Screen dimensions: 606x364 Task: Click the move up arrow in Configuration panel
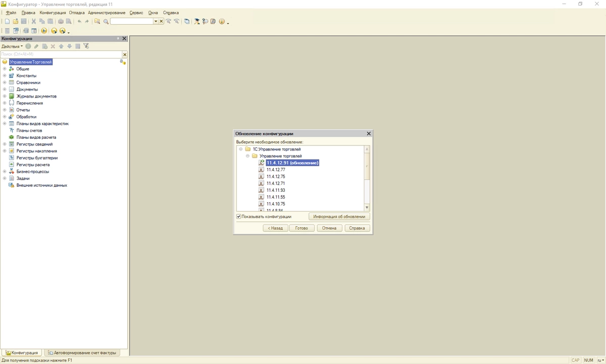(61, 46)
